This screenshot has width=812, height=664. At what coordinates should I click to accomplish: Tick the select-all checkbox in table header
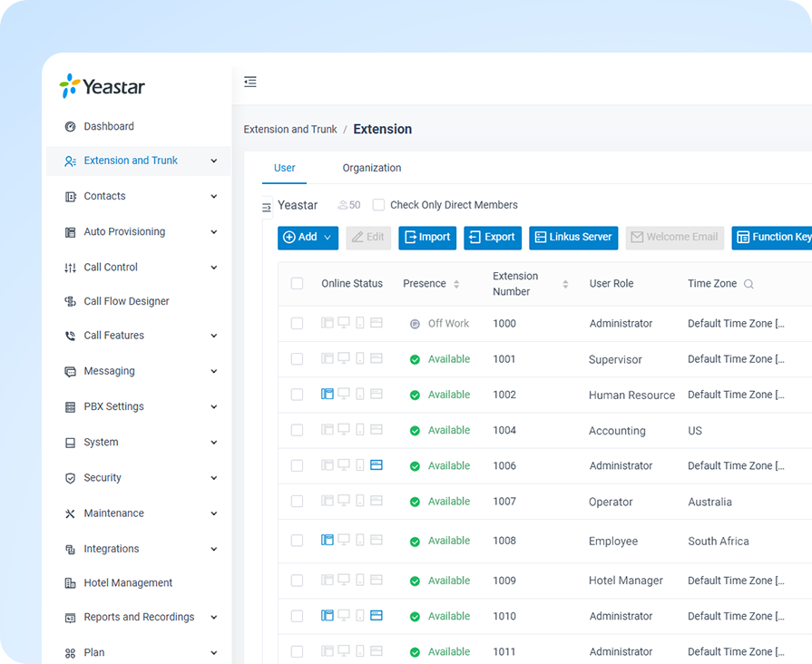click(x=297, y=284)
